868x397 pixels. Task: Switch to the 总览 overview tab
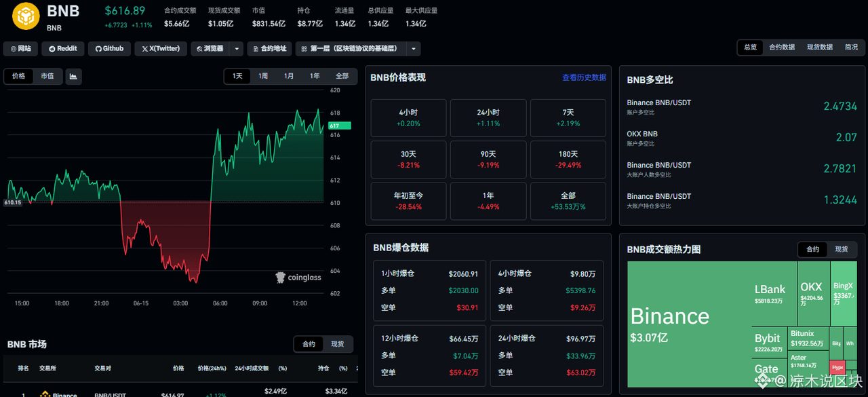tap(750, 48)
